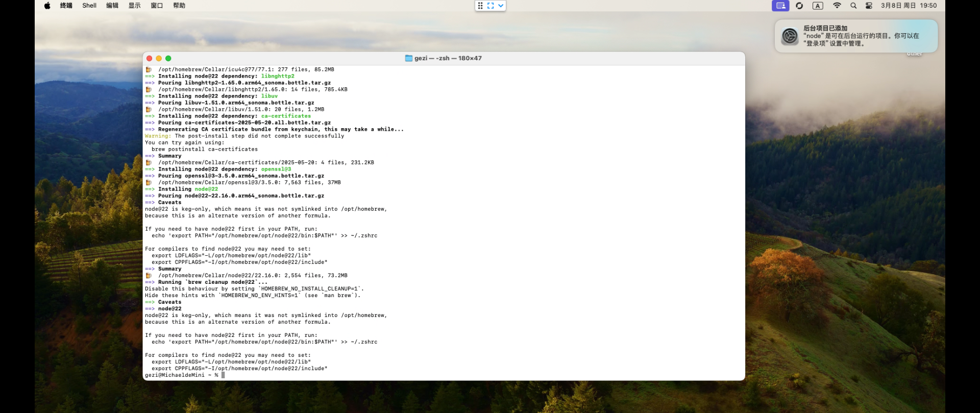The width and height of the screenshot is (980, 413).
Task: Click the fullscreen brackets icon in floating toolbar
Action: (491, 6)
